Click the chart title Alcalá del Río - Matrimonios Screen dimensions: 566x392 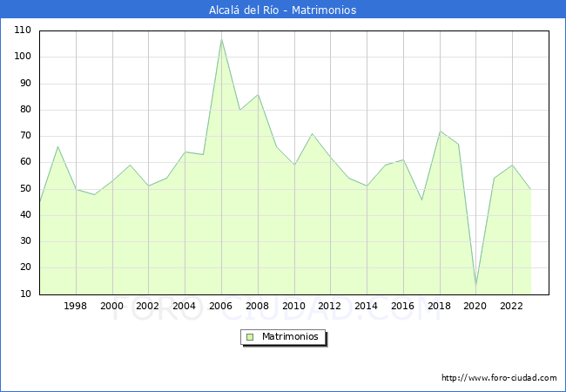[x=283, y=10]
